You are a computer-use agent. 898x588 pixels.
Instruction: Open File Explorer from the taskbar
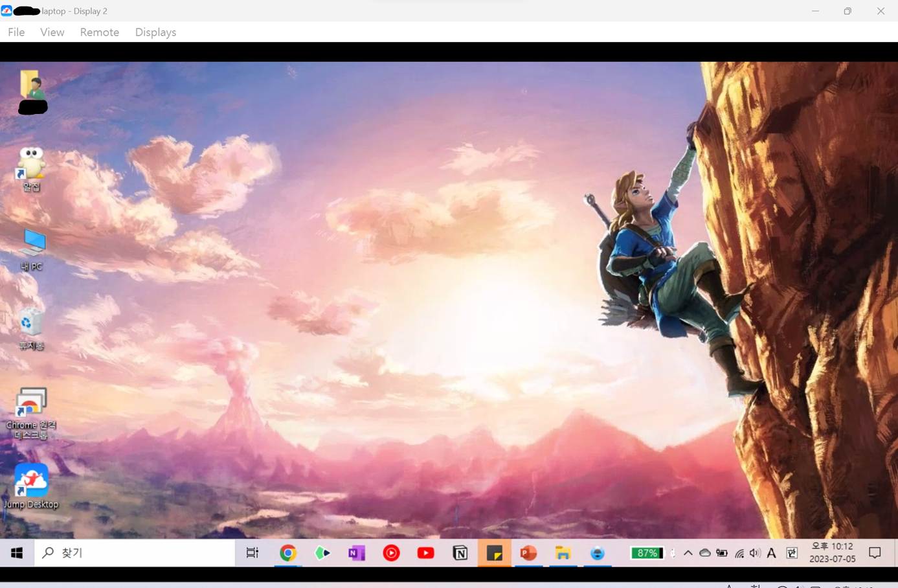pos(563,553)
